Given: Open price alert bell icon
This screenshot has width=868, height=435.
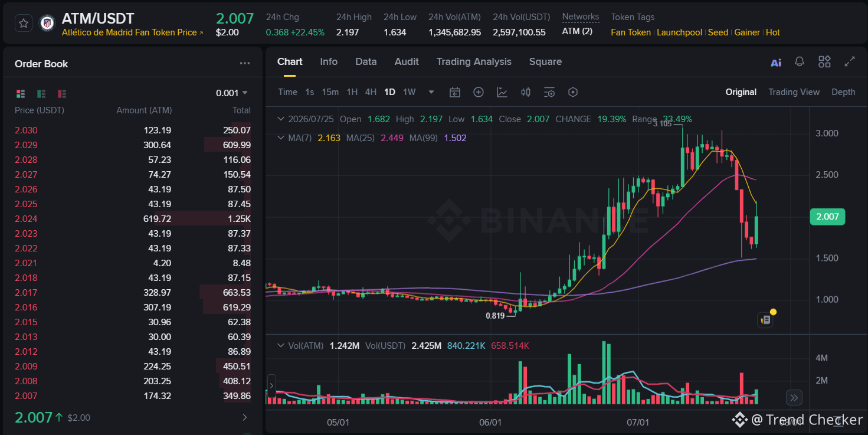Looking at the screenshot, I should click(800, 62).
